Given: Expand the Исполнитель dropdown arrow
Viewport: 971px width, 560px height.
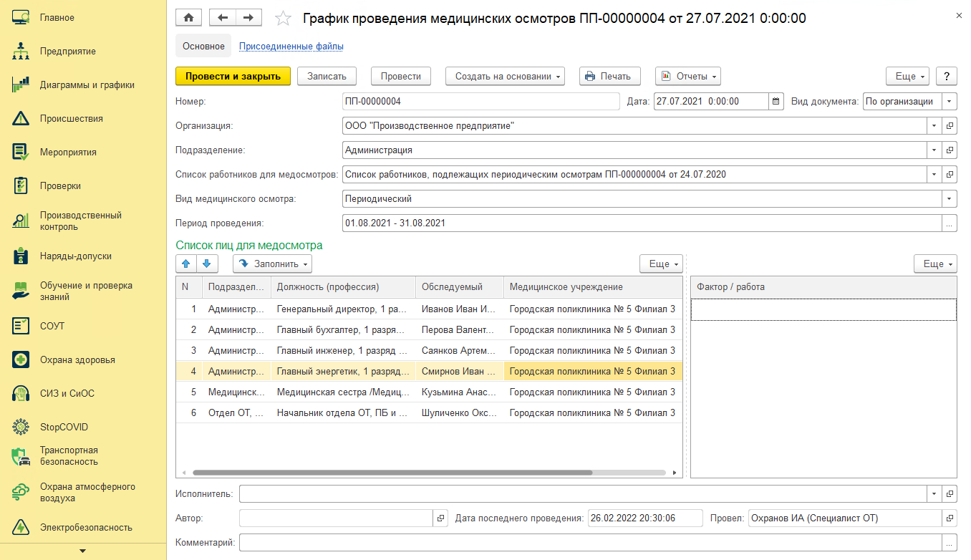Looking at the screenshot, I should click(934, 493).
